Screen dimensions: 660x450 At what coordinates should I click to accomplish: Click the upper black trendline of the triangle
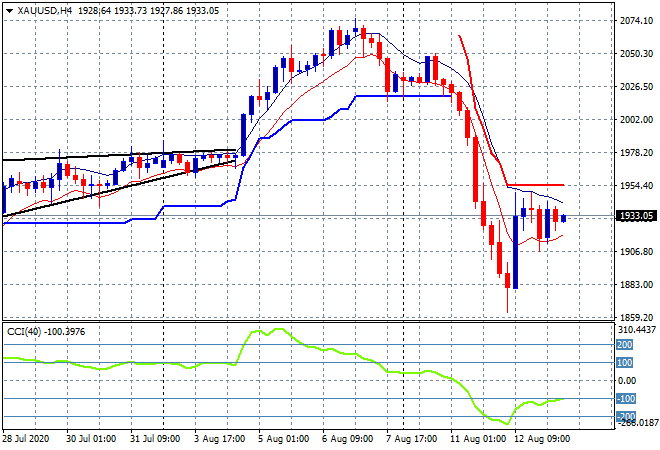(x=119, y=154)
